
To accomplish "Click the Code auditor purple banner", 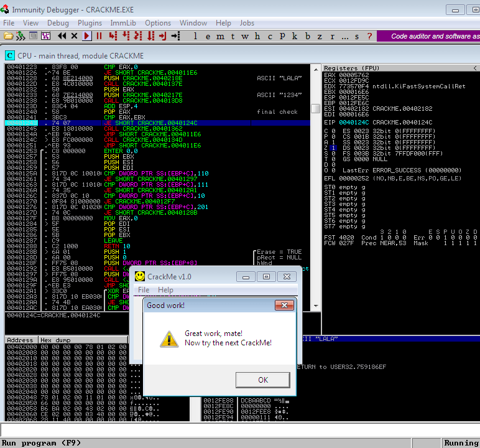I will pyautogui.click(x=428, y=36).
